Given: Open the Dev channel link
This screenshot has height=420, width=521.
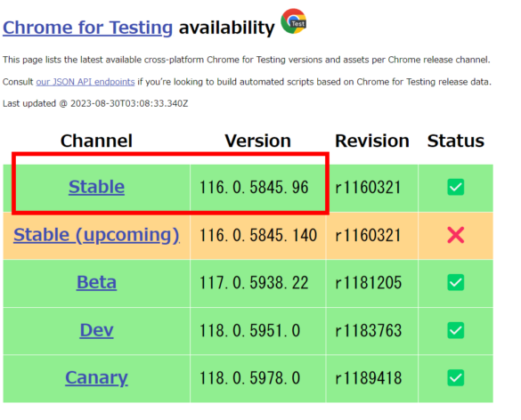Looking at the screenshot, I should 96,330.
